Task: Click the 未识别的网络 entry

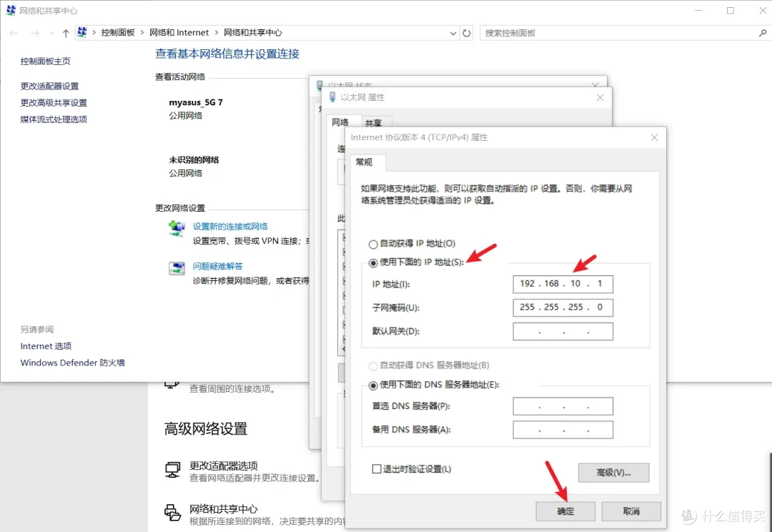Action: click(x=194, y=159)
